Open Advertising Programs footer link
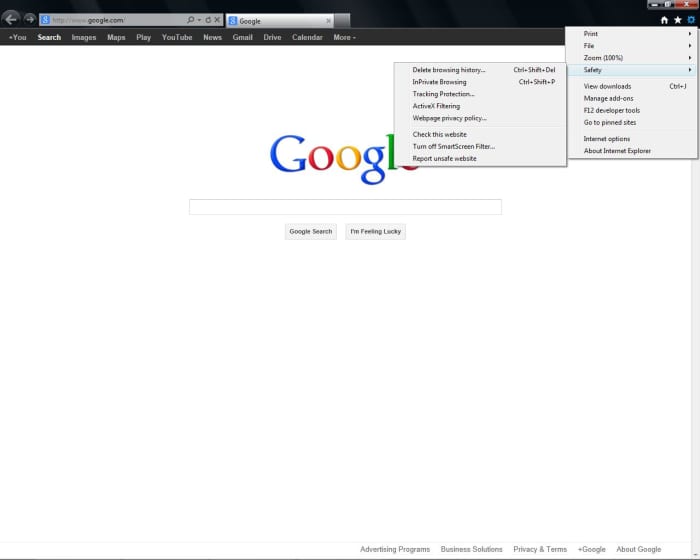The height and width of the screenshot is (560, 700). tap(395, 549)
